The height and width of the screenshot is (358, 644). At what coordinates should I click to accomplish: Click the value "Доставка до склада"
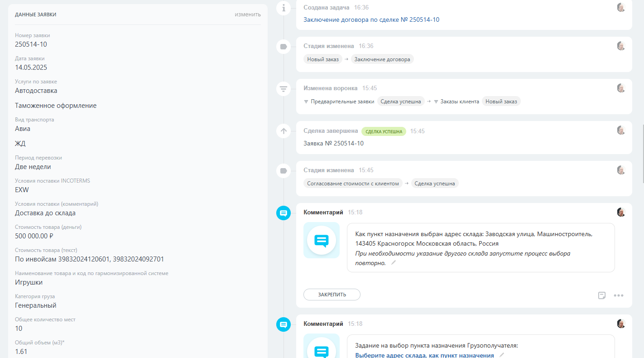click(x=45, y=213)
